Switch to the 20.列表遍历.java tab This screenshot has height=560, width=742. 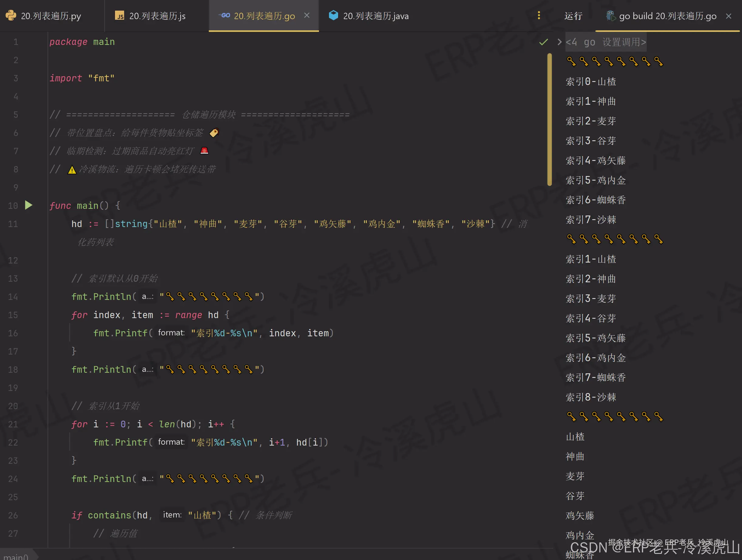[376, 16]
